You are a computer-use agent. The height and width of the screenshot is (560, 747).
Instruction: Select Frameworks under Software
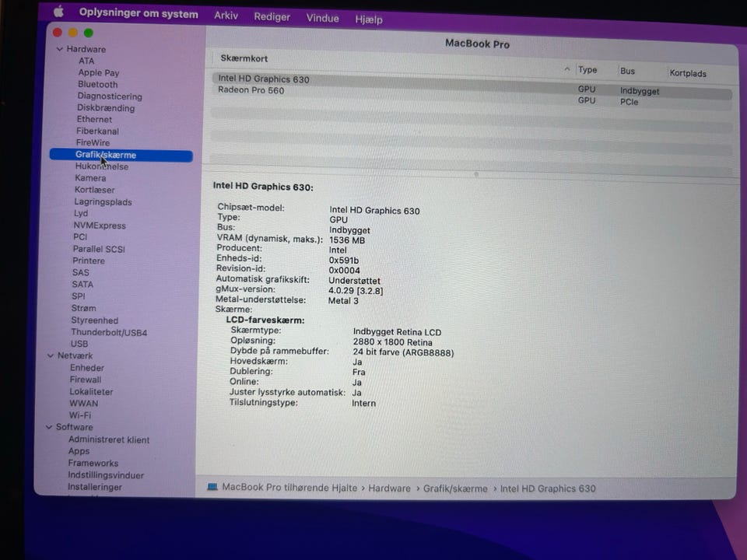tap(93, 464)
